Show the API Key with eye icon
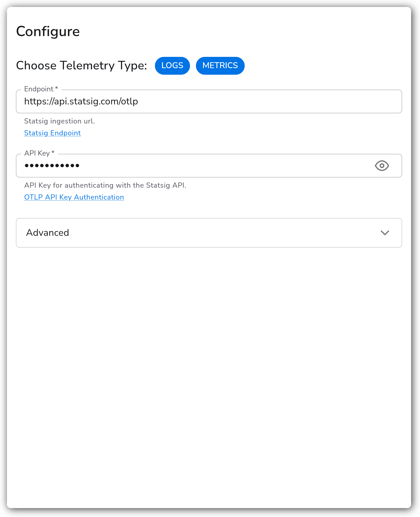Viewport: 420px width, 517px height. [382, 165]
